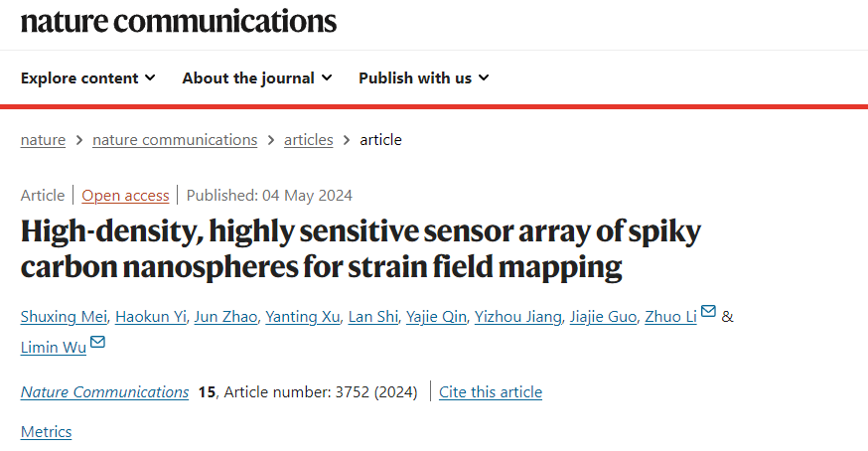Open the Metrics link
Image resolution: width=868 pixels, height=451 pixels.
pos(46,432)
